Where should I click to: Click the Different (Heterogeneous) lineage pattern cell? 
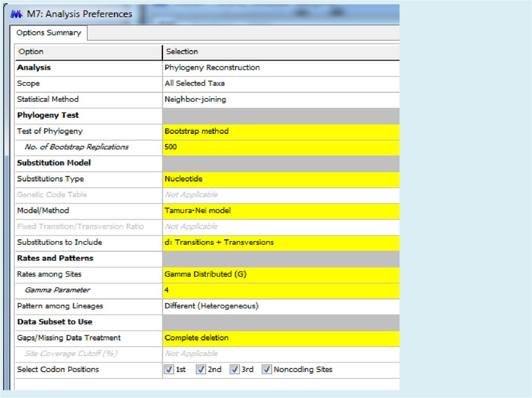click(x=281, y=306)
